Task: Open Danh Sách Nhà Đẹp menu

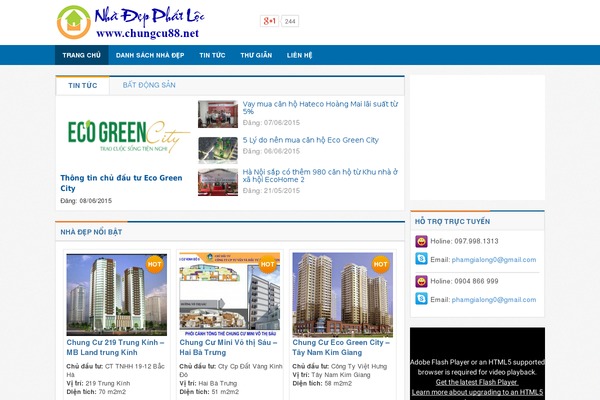Action: 150,55
